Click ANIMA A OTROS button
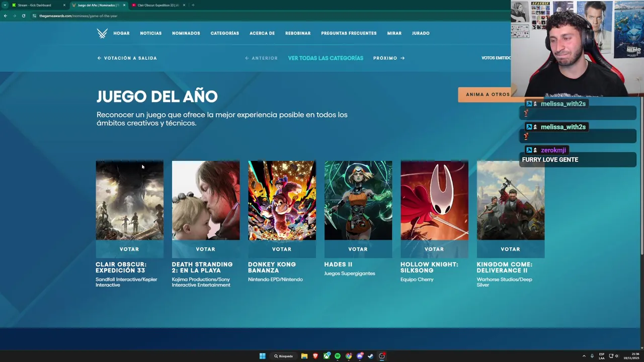Viewport: 644px width, 362px height. pos(488,95)
